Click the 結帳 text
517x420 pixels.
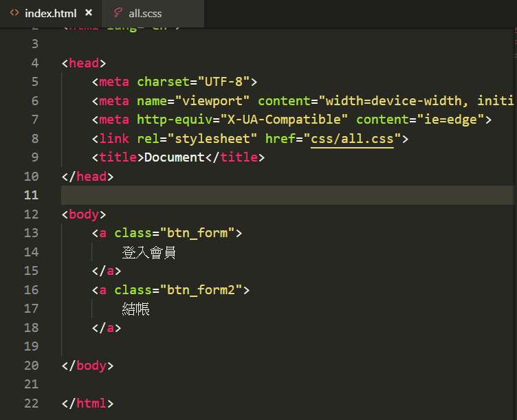click(136, 309)
